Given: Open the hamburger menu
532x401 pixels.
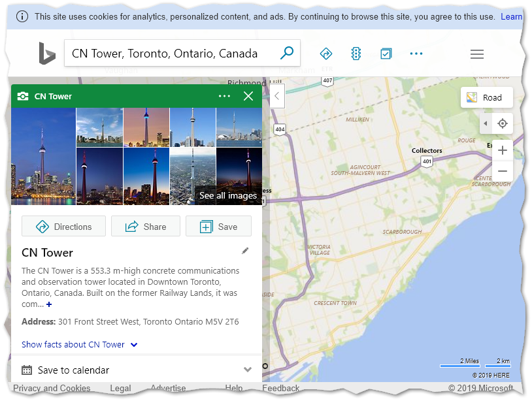Looking at the screenshot, I should pos(476,54).
